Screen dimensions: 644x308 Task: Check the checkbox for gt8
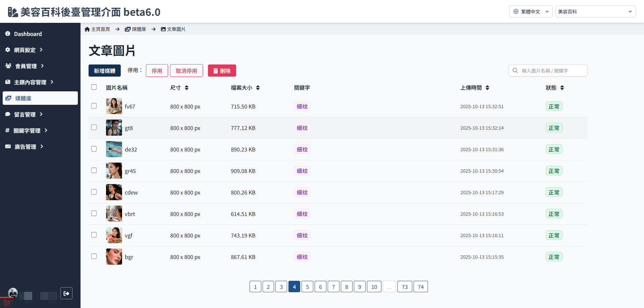(94, 127)
